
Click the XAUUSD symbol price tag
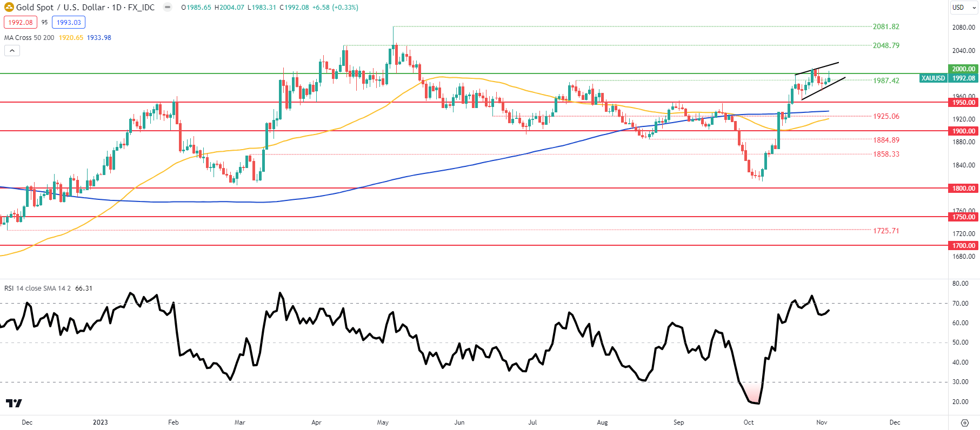(933, 78)
